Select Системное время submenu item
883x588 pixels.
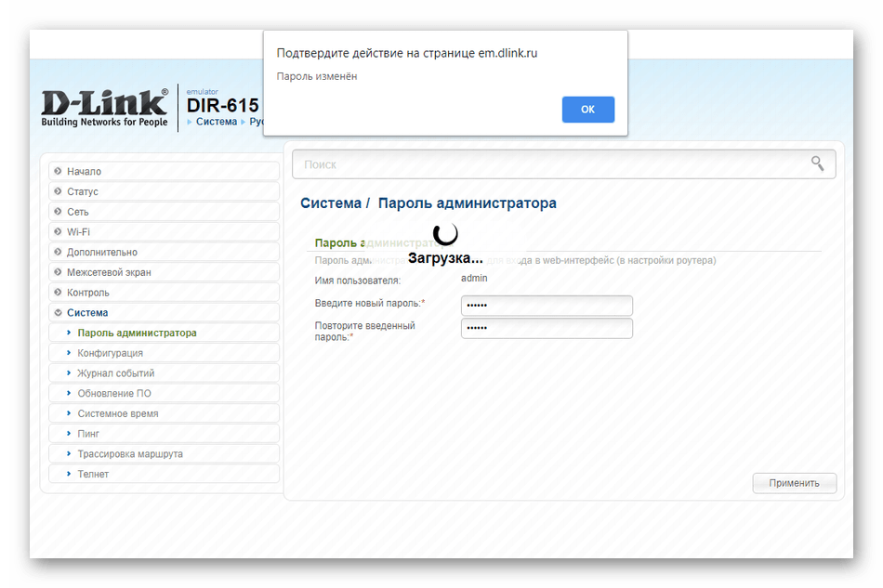[164, 413]
